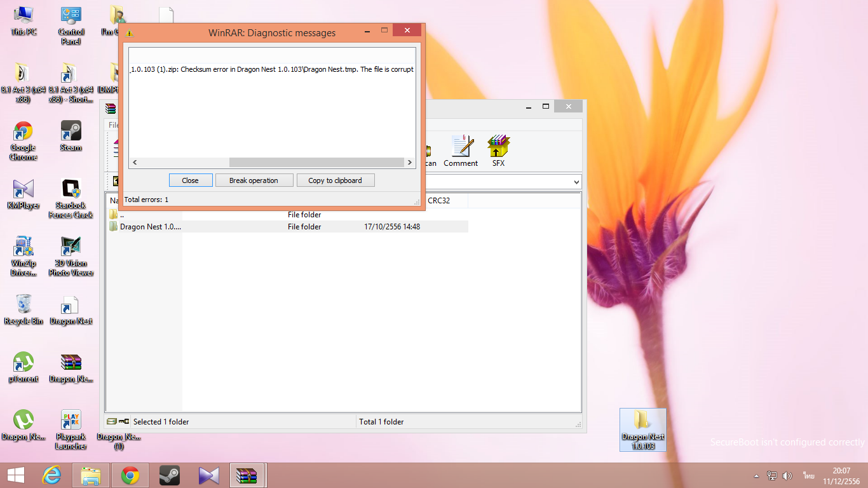Screen dimensions: 868x488
Task: Select the Steam desktop shortcut
Action: (71, 137)
